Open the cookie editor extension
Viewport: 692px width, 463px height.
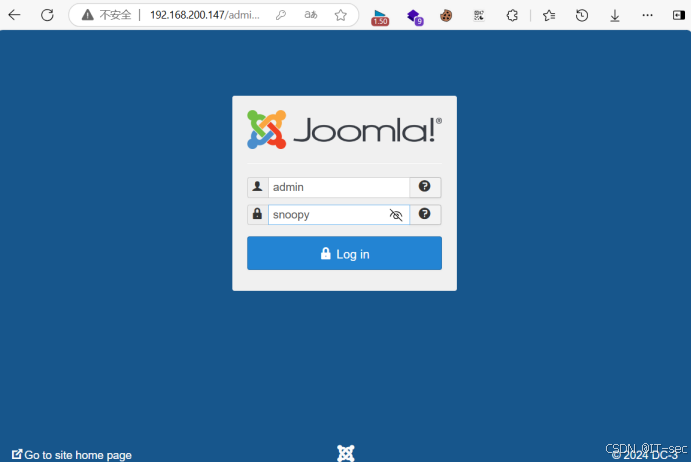[x=446, y=16]
